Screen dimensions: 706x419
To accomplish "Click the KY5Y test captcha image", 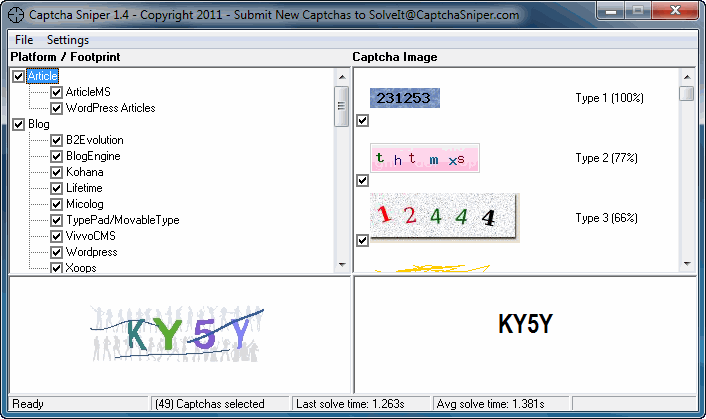I will (176, 334).
